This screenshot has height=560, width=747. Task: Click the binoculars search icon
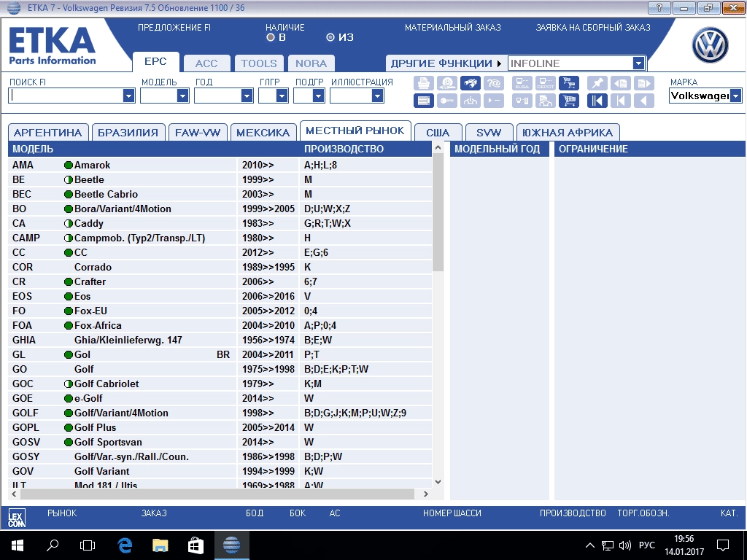tap(471, 83)
